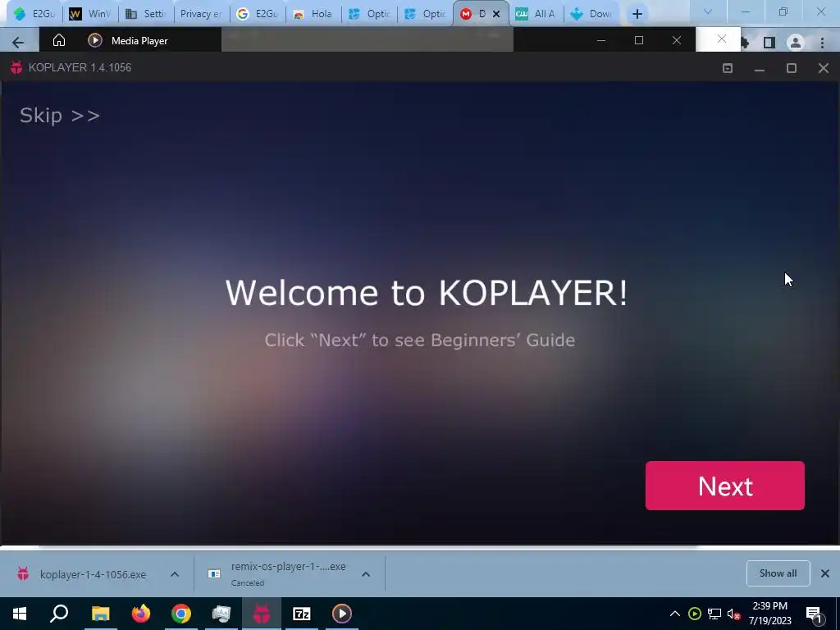
Task: Toggle Chrome side panel
Action: click(x=769, y=43)
